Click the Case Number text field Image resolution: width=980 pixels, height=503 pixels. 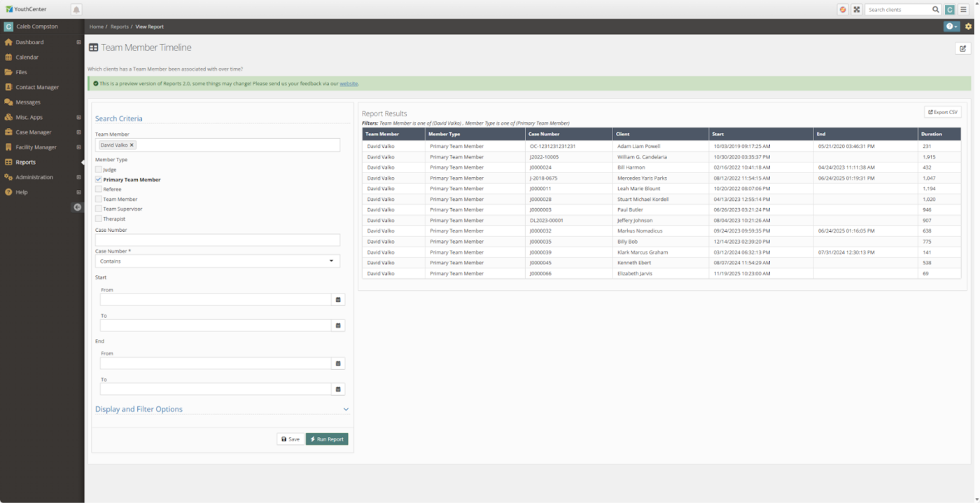point(218,240)
